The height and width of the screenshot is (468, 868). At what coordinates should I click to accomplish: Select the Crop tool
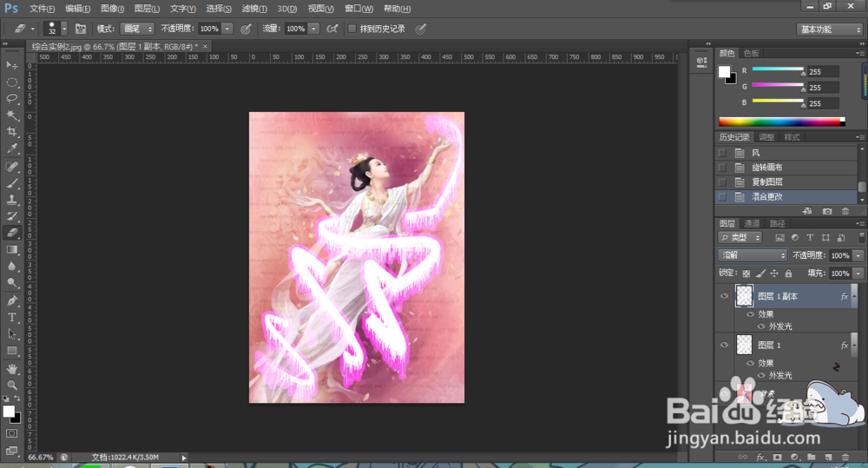pos(11,132)
